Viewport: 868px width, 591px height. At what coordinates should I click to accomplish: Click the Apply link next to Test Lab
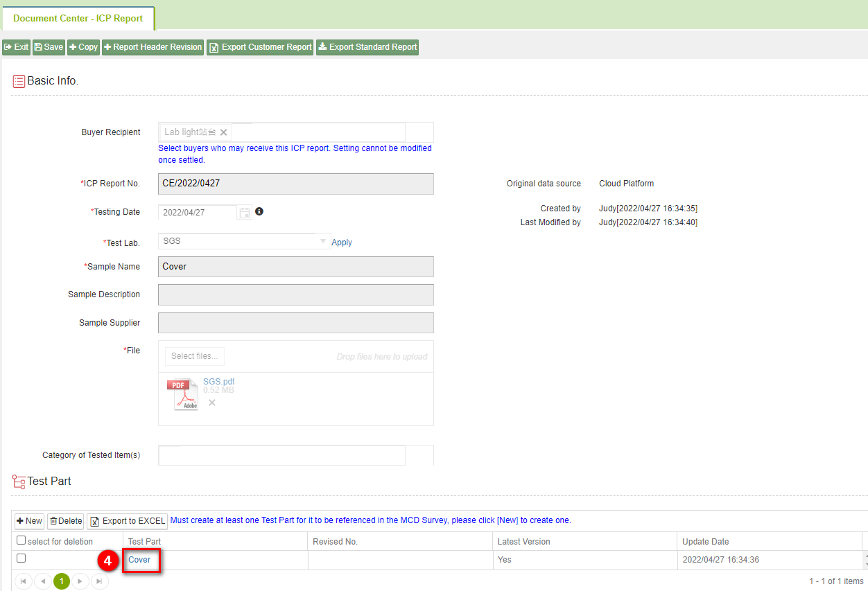click(x=342, y=242)
